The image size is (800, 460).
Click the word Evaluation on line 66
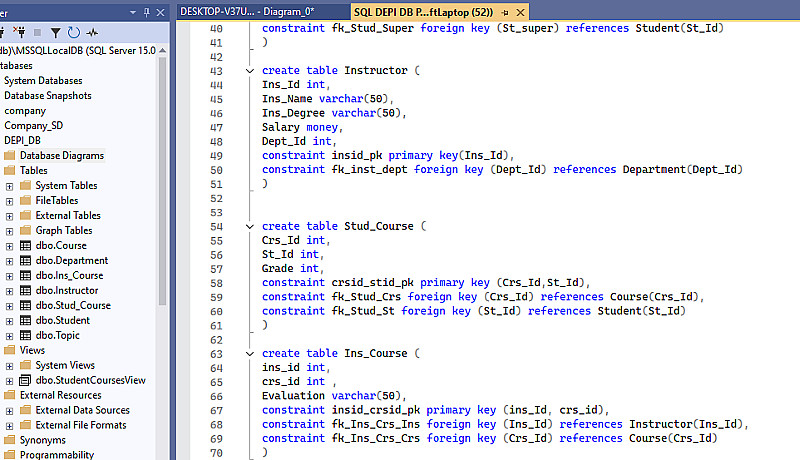[293, 396]
